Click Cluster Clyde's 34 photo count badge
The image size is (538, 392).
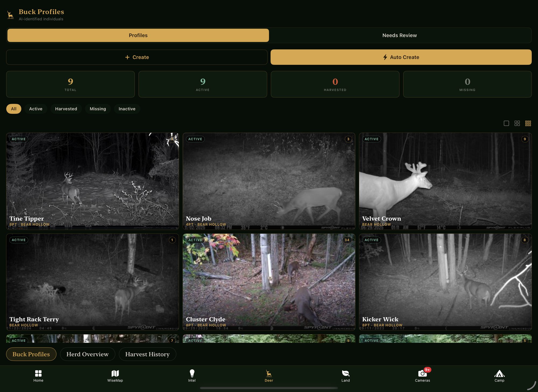click(x=347, y=240)
